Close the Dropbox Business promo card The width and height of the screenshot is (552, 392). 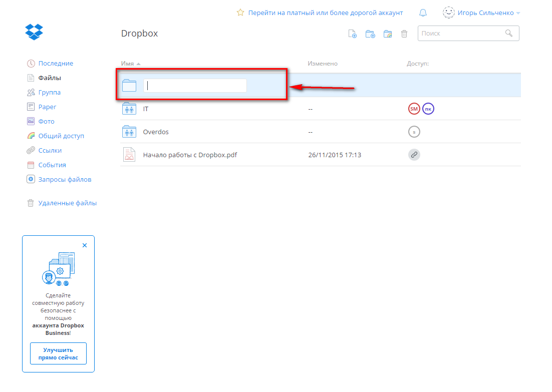coord(85,245)
